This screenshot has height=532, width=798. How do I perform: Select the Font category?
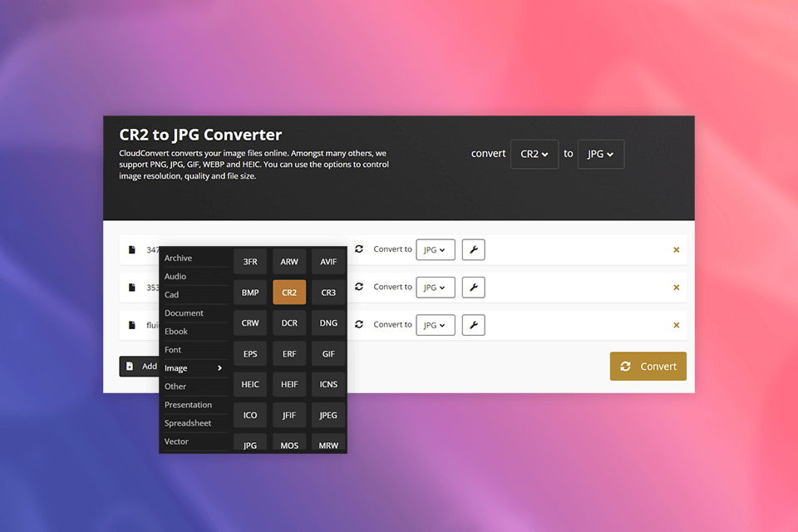pos(173,350)
